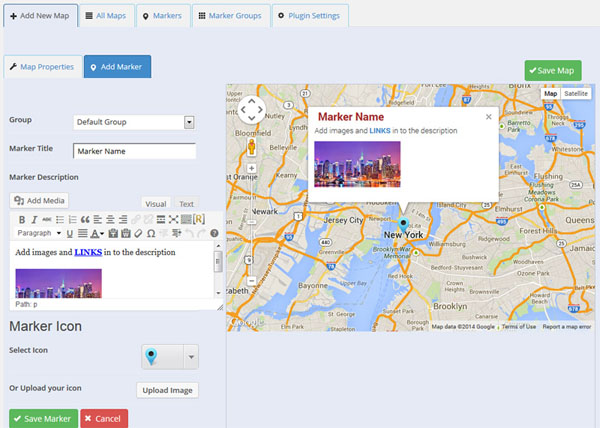
Task: Toggle the kitchen sink toolbar row
Action: click(x=186, y=220)
